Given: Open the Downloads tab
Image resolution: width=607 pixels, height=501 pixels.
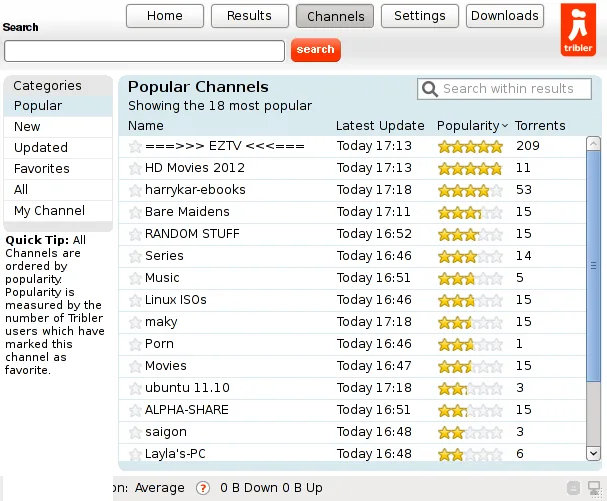Looking at the screenshot, I should tap(505, 16).
